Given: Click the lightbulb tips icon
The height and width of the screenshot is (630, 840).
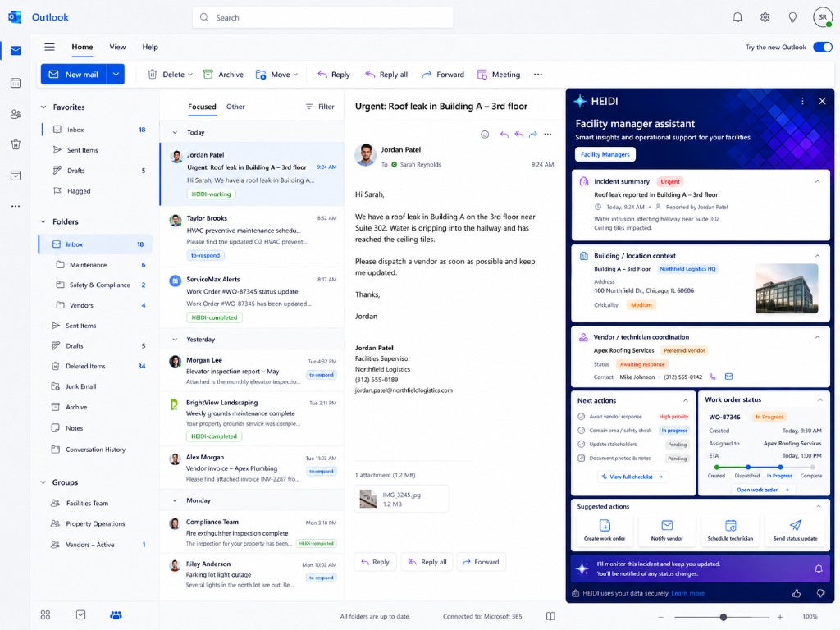Looking at the screenshot, I should 792,18.
